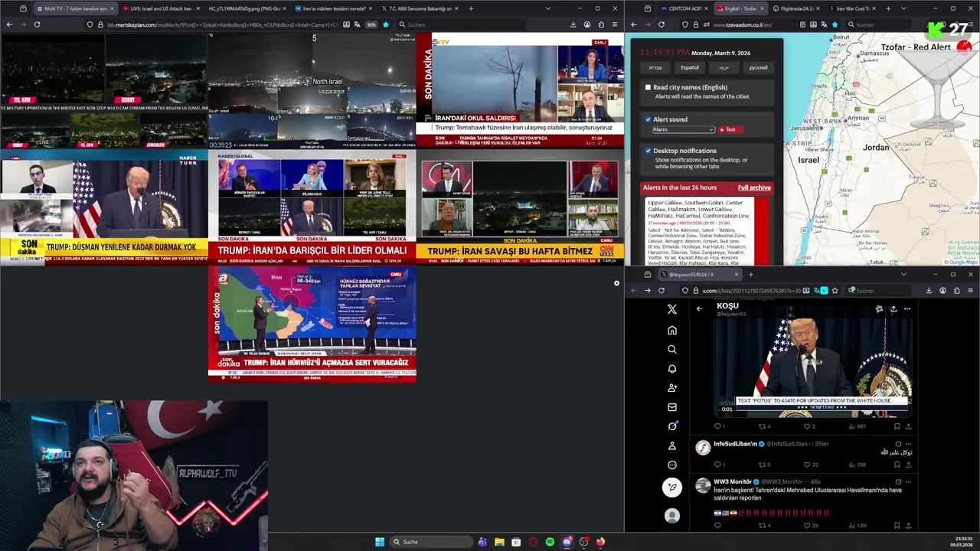Like the Trump video post
Viewport: 980px width, 551px height.
tap(806, 426)
